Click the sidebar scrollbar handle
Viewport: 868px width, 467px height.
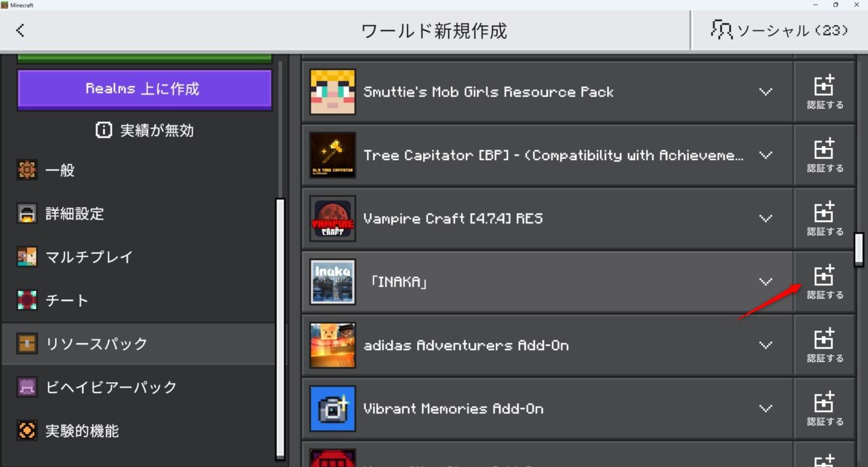point(280,329)
